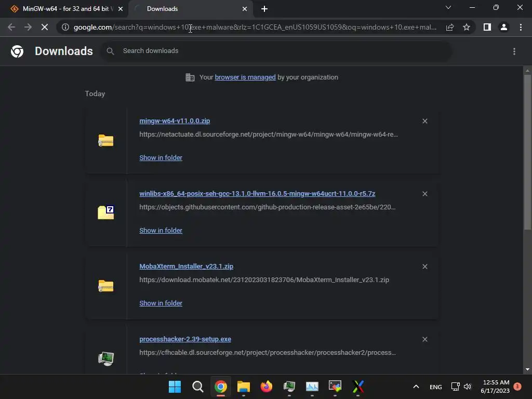Screen dimensions: 532x399
Task: Focus the Search downloads field
Action: [276, 51]
